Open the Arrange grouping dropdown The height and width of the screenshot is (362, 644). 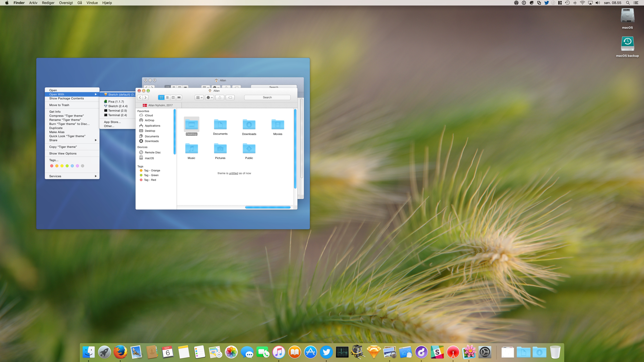(x=199, y=97)
